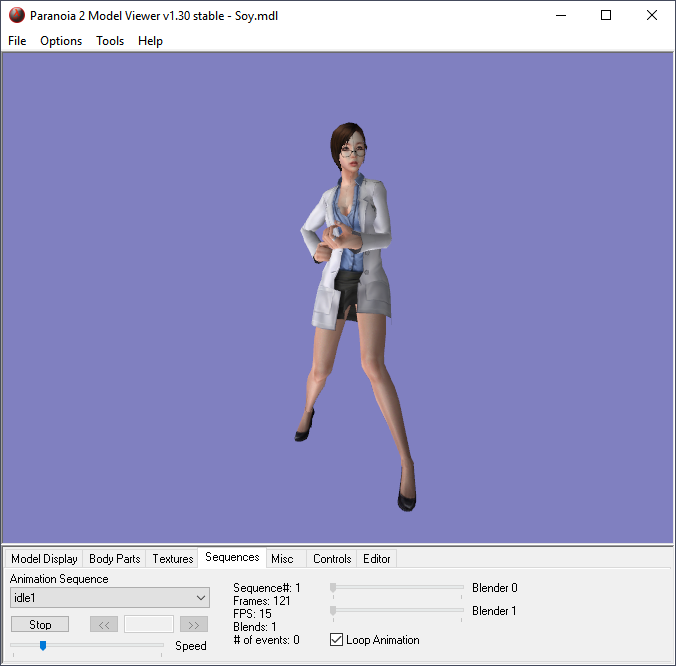Close the Model Viewer window

click(652, 16)
